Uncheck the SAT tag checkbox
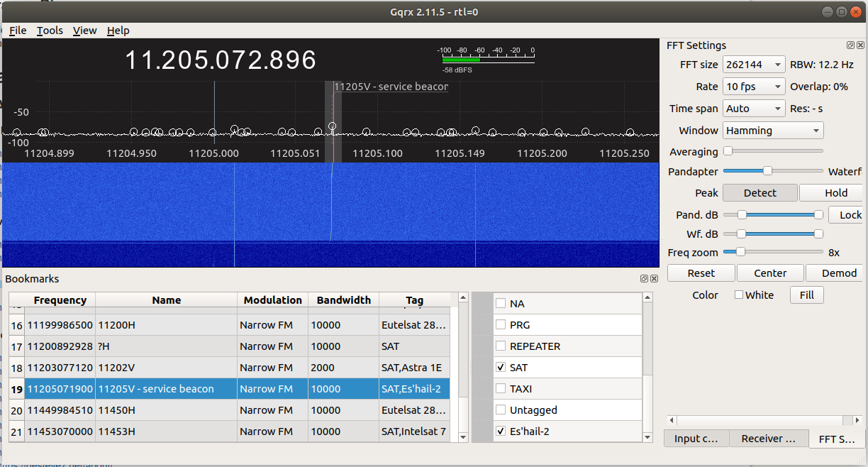 click(x=501, y=368)
